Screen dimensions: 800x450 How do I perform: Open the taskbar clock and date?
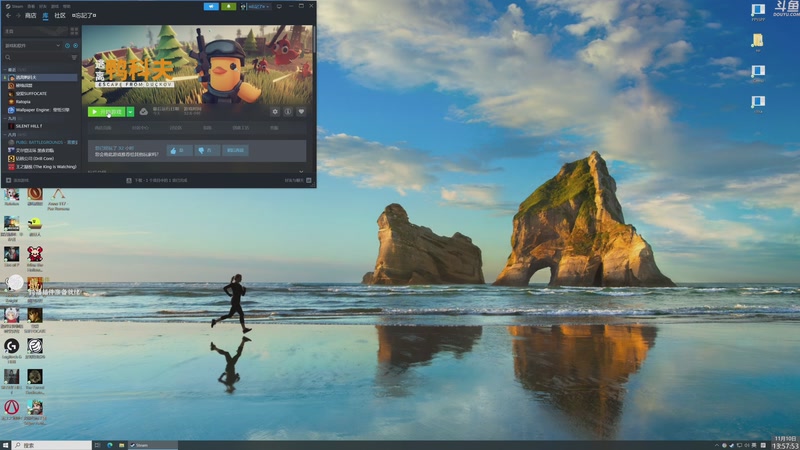pyautogui.click(x=785, y=442)
